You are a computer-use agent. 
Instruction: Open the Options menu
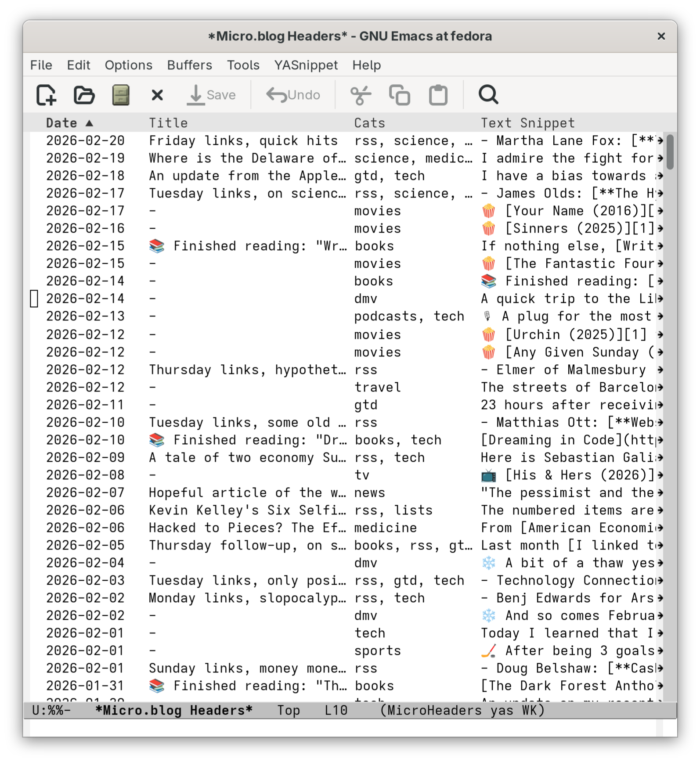(129, 65)
